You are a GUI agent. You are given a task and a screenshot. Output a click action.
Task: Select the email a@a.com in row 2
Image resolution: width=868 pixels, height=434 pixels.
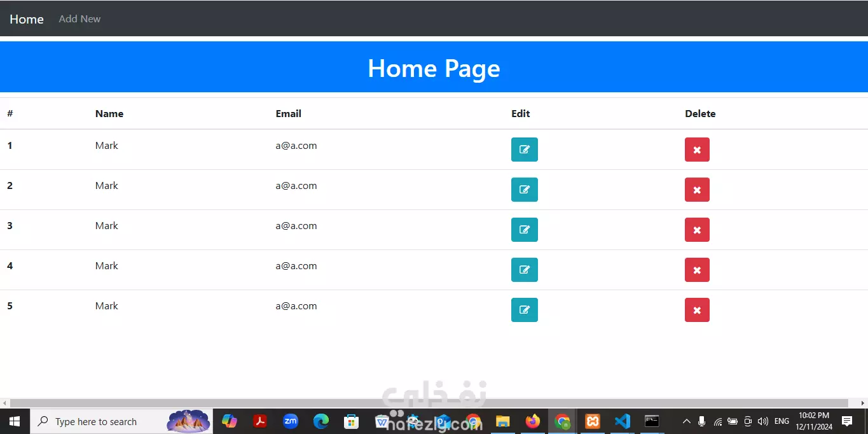(x=296, y=186)
